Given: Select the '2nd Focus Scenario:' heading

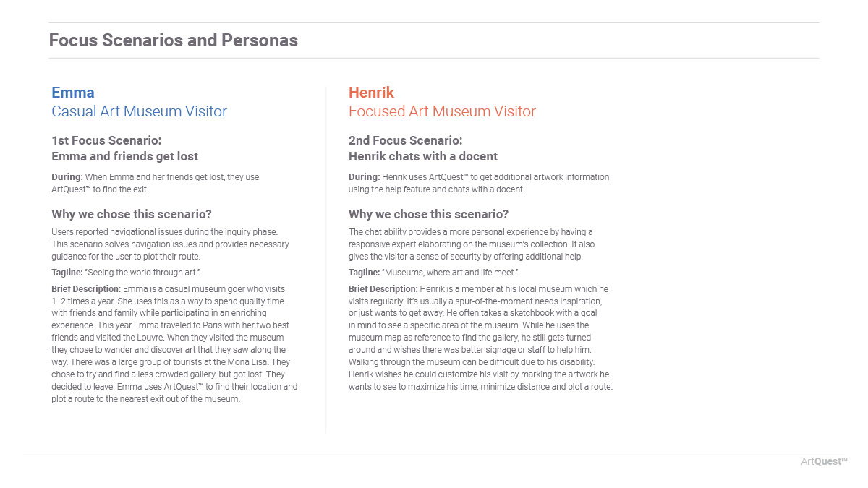Looking at the screenshot, I should (405, 140).
